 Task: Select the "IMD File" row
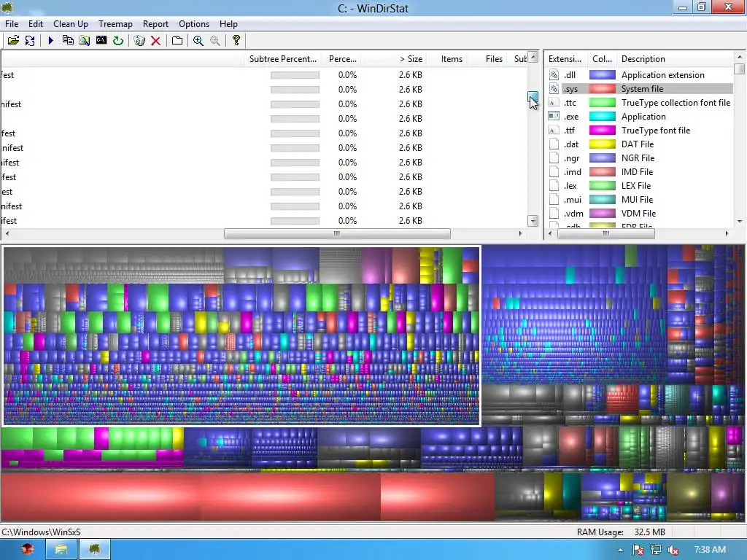(x=637, y=172)
